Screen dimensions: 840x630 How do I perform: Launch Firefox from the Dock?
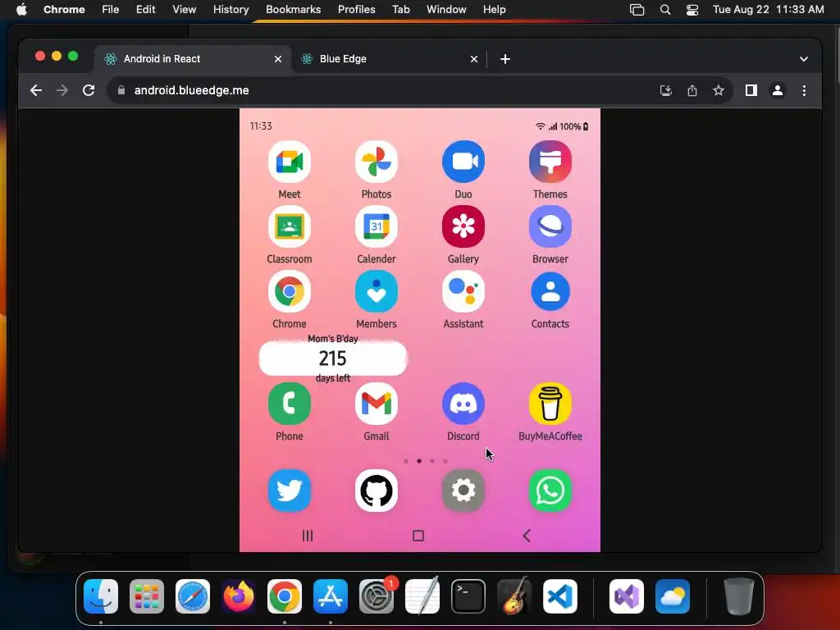(239, 596)
